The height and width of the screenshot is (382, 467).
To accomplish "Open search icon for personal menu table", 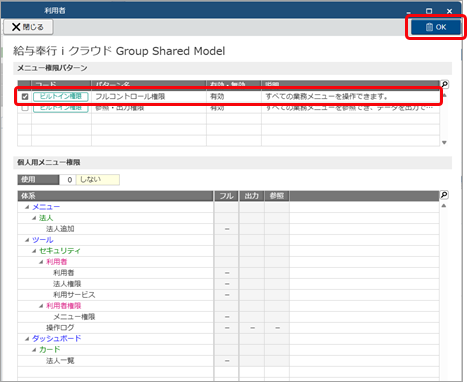I will pos(444,195).
